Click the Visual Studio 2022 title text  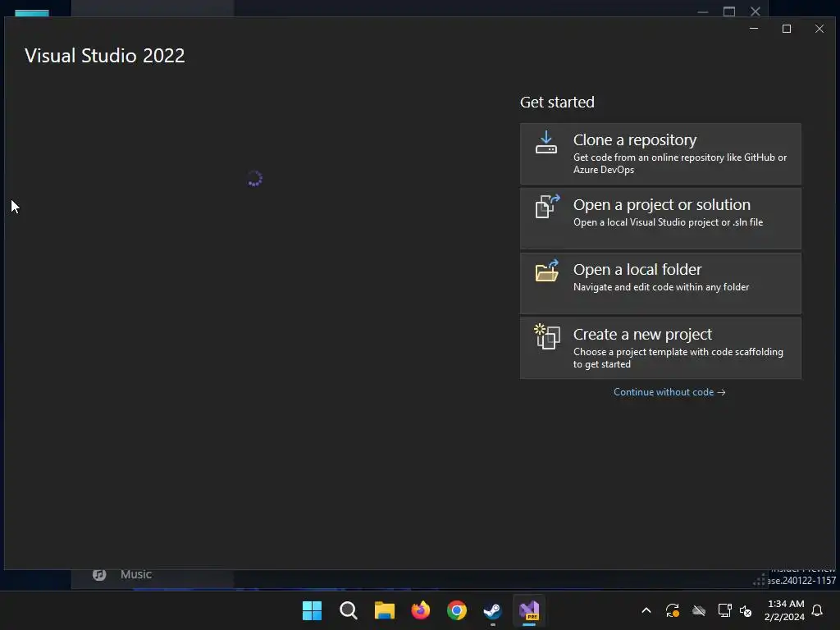(x=104, y=56)
